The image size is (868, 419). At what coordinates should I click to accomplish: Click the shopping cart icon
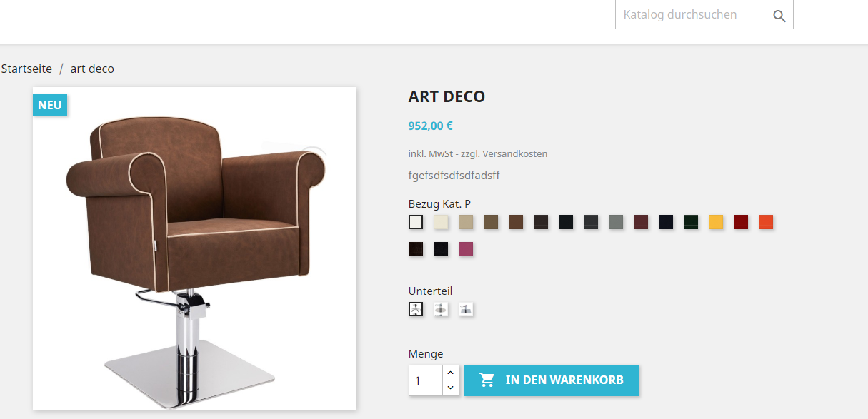(x=487, y=380)
